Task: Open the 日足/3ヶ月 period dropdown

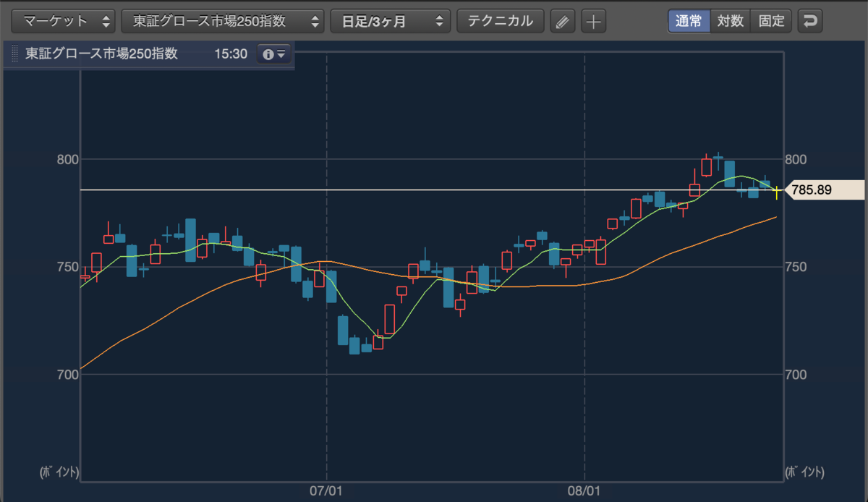Action: click(x=390, y=21)
